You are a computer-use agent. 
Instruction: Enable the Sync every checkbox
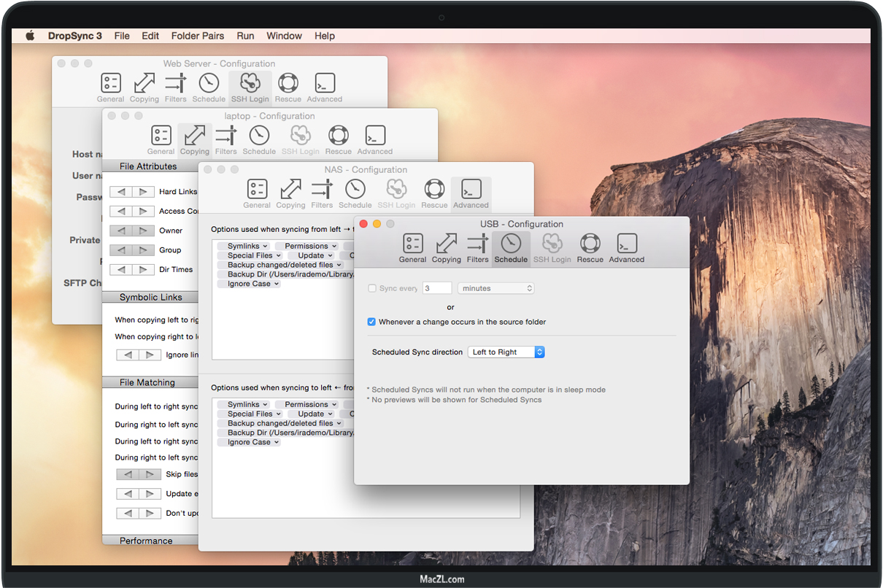pyautogui.click(x=373, y=289)
